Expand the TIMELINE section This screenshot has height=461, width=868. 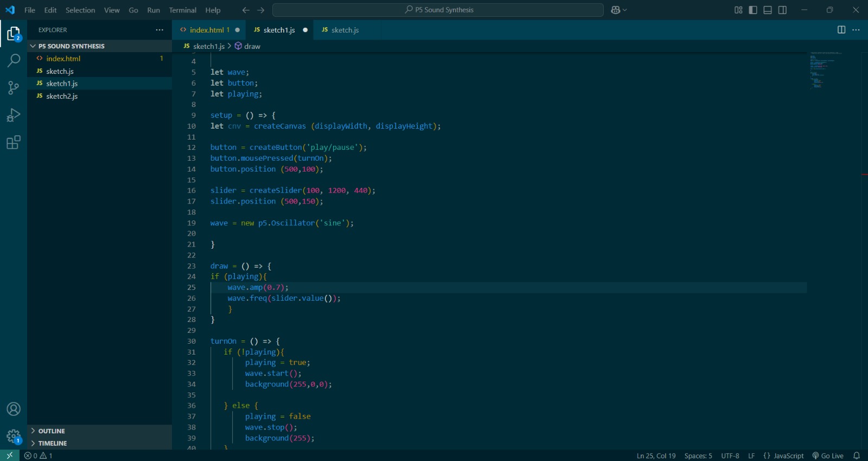[99, 443]
